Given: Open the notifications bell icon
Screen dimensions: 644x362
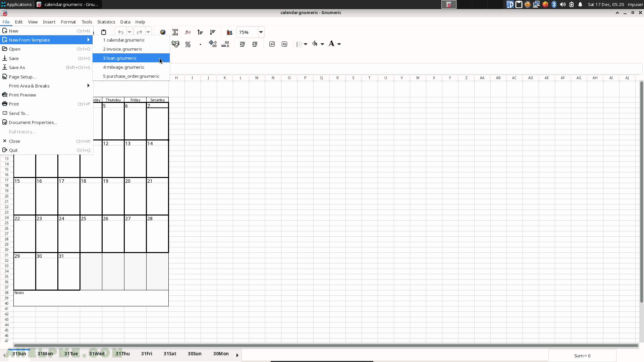Looking at the screenshot, I should [580, 4].
